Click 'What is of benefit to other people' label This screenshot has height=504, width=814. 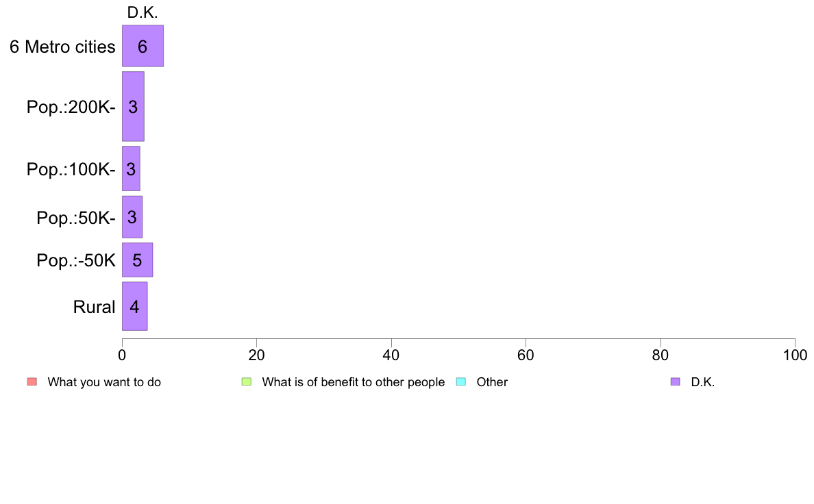pos(354,383)
